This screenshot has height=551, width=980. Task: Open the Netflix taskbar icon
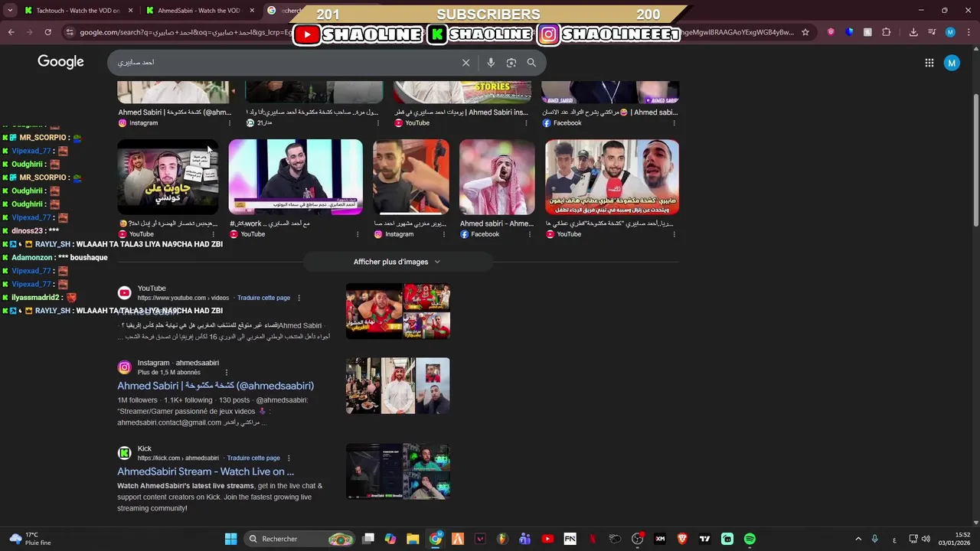click(x=592, y=539)
